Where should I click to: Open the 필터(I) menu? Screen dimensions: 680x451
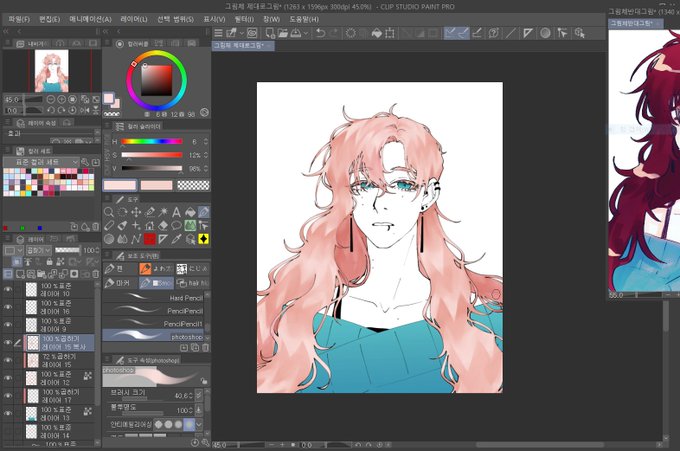pyautogui.click(x=244, y=20)
